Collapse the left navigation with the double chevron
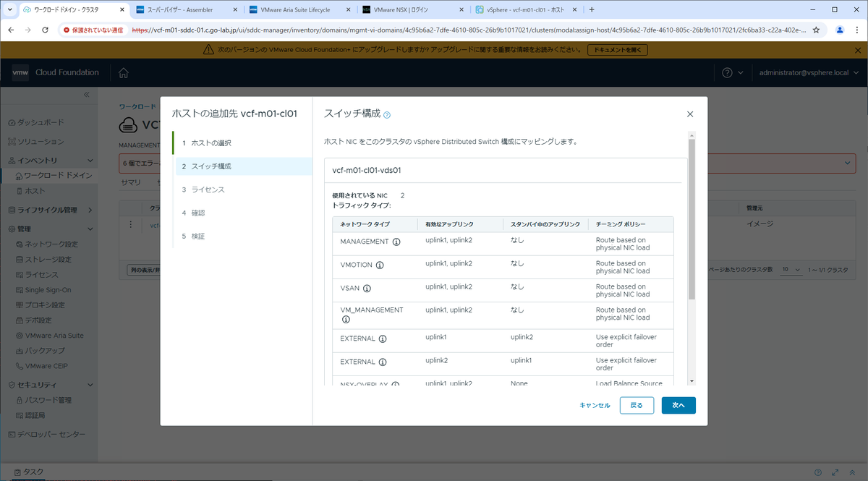This screenshot has height=481, width=868. (x=85, y=95)
